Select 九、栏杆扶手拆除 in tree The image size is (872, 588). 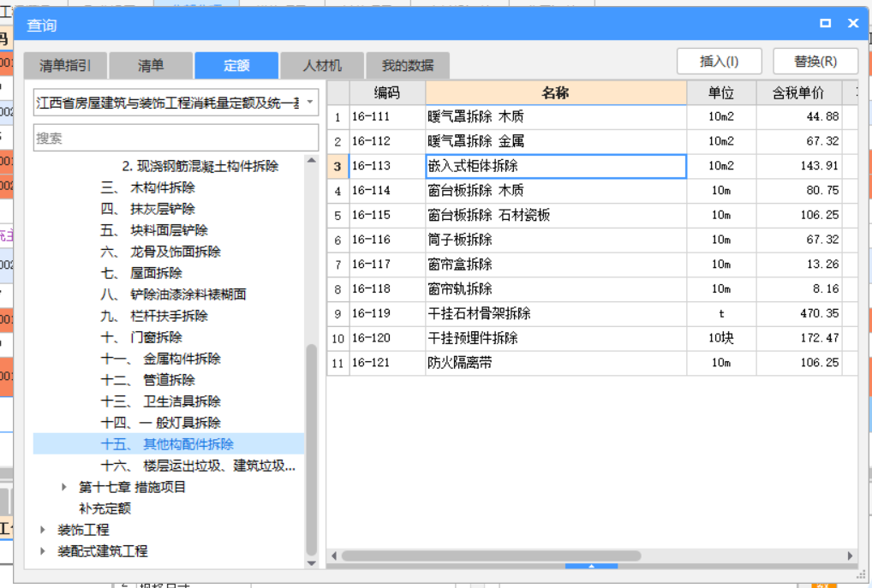(x=154, y=316)
